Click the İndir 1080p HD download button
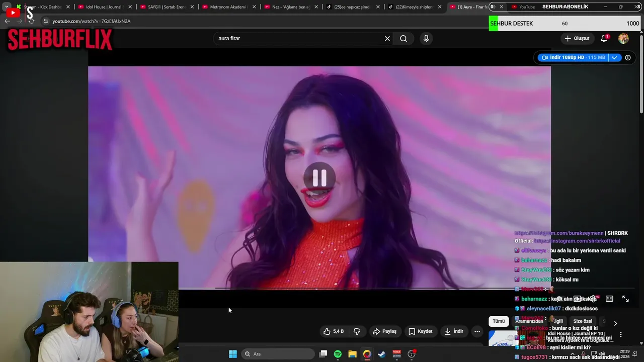Viewport: 644px width, 362px height. 573,57
